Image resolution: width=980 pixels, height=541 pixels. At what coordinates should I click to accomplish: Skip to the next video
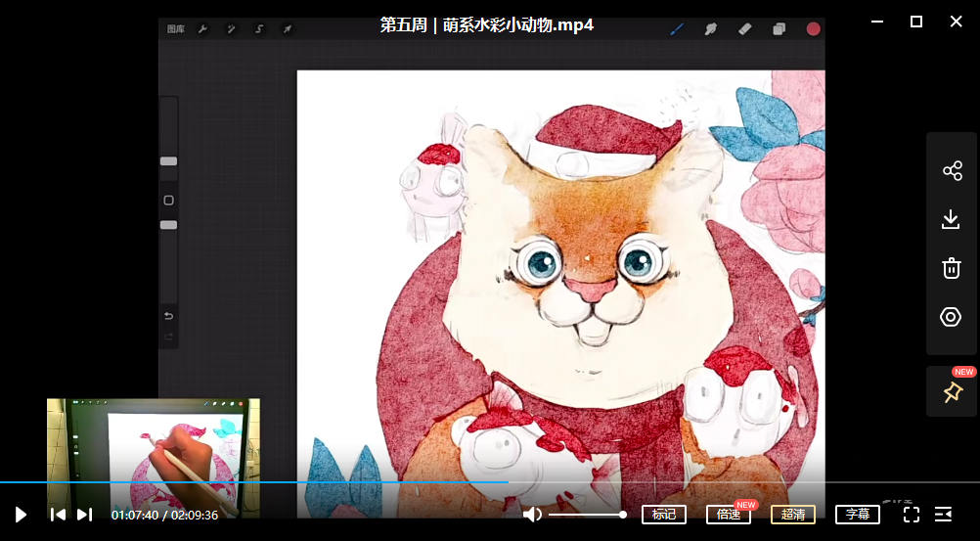coord(85,515)
